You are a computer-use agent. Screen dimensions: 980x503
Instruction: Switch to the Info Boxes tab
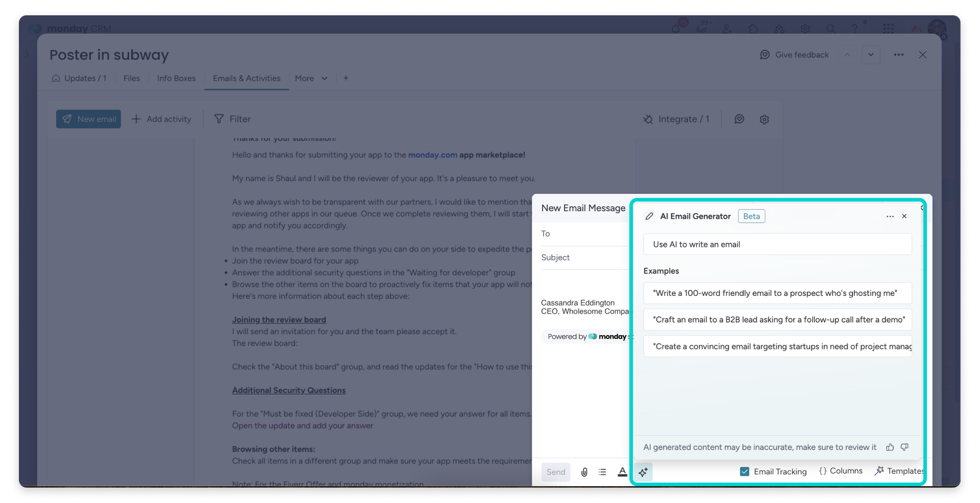(176, 78)
